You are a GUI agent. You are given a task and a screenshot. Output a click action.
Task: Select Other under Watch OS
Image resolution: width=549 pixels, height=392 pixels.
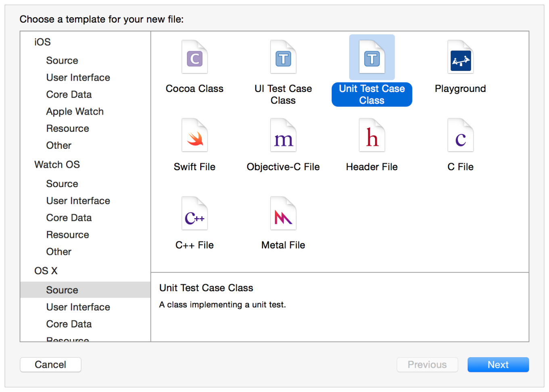59,252
